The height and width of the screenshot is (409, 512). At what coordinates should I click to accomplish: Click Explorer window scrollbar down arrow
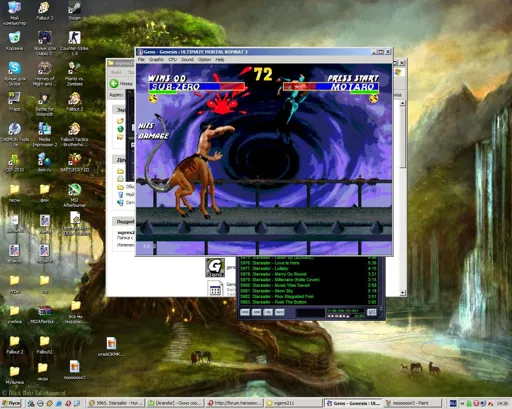coord(403,293)
